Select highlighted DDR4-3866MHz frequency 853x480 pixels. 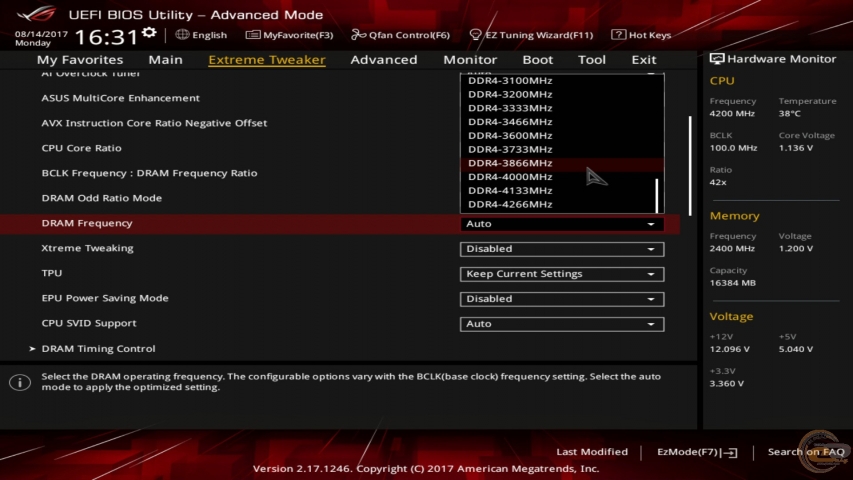[562, 163]
